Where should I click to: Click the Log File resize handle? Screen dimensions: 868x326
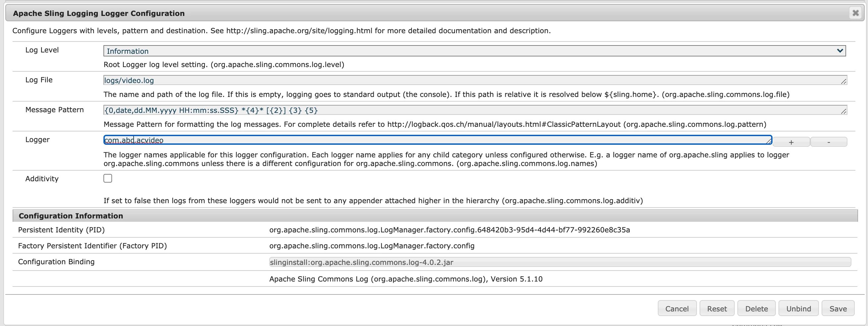tap(844, 81)
